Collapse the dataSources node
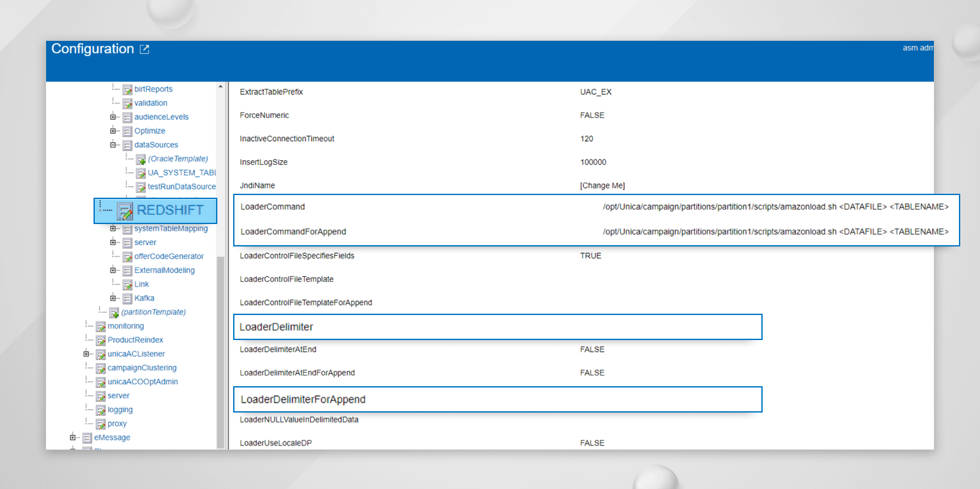980x489 pixels. [113, 144]
